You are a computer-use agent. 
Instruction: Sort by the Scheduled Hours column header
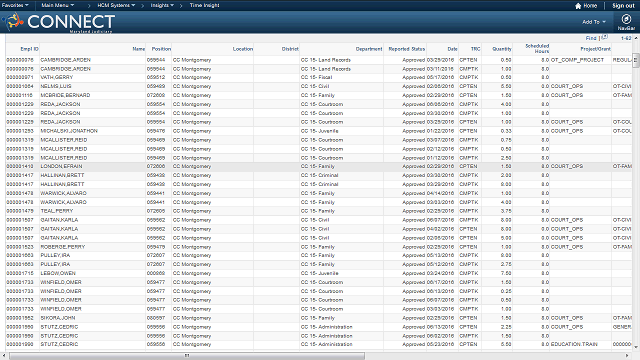click(x=537, y=49)
